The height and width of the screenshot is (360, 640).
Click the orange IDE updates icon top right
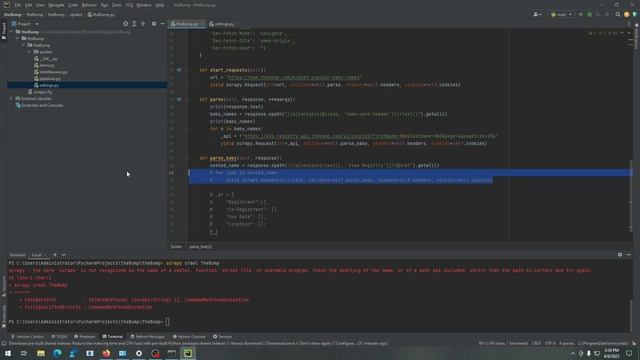tap(627, 14)
